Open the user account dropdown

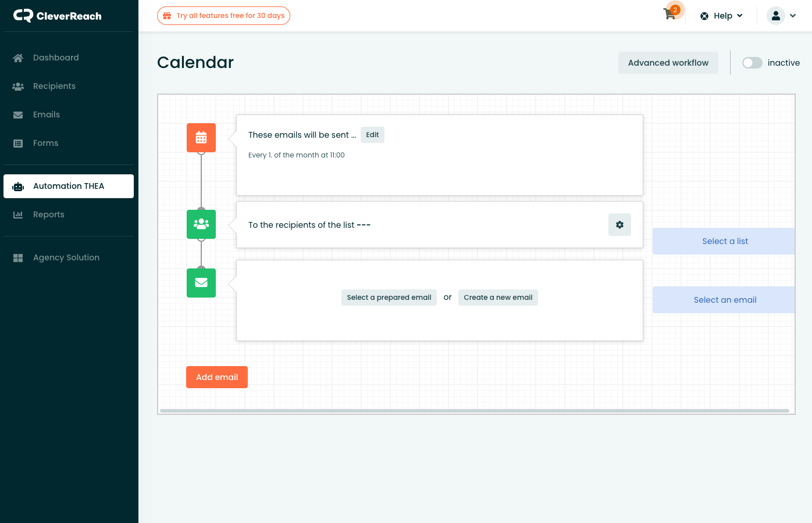coord(781,16)
